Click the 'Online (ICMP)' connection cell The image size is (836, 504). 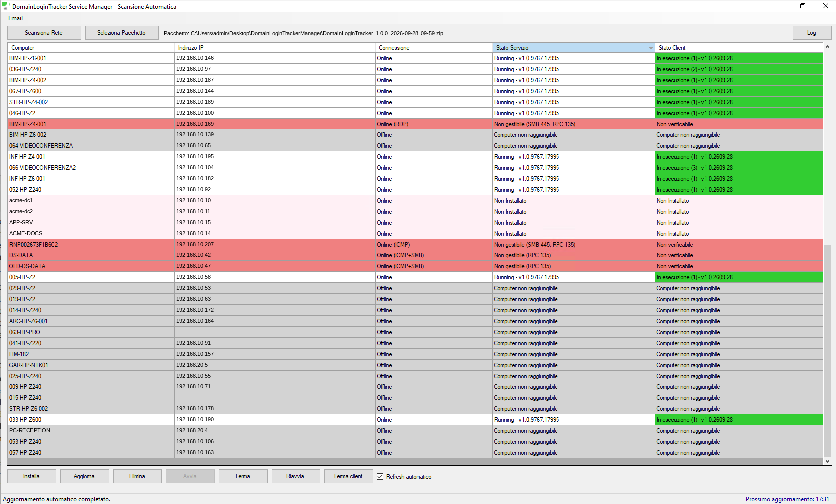click(x=434, y=245)
